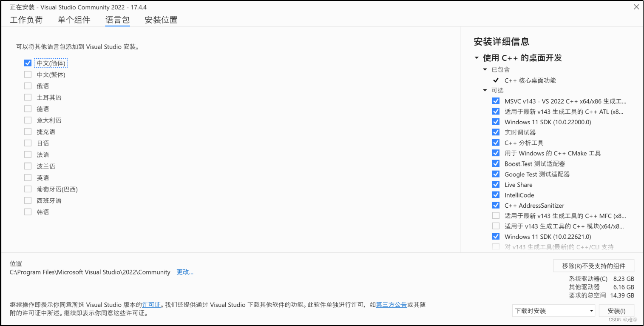
Task: Click the 系统驱动器(C) 8.23 GB entry
Action: coord(601,279)
